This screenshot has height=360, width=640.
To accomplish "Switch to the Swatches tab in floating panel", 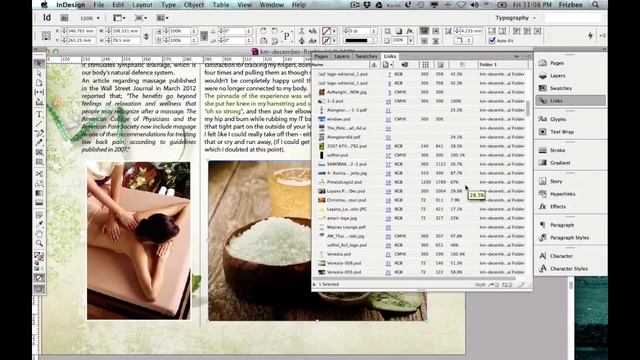I will point(366,56).
